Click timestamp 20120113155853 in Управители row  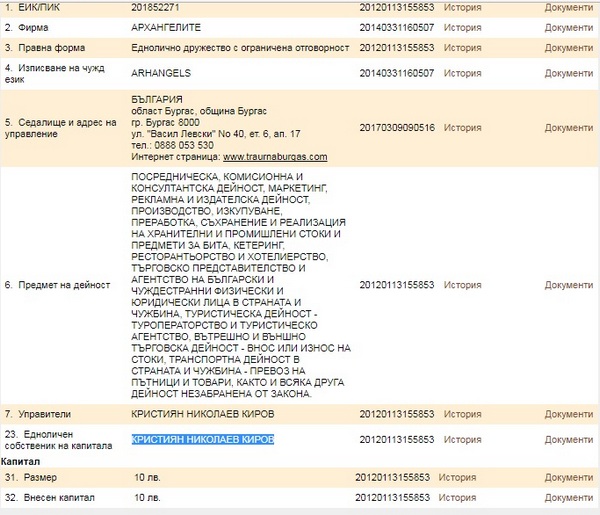click(397, 414)
